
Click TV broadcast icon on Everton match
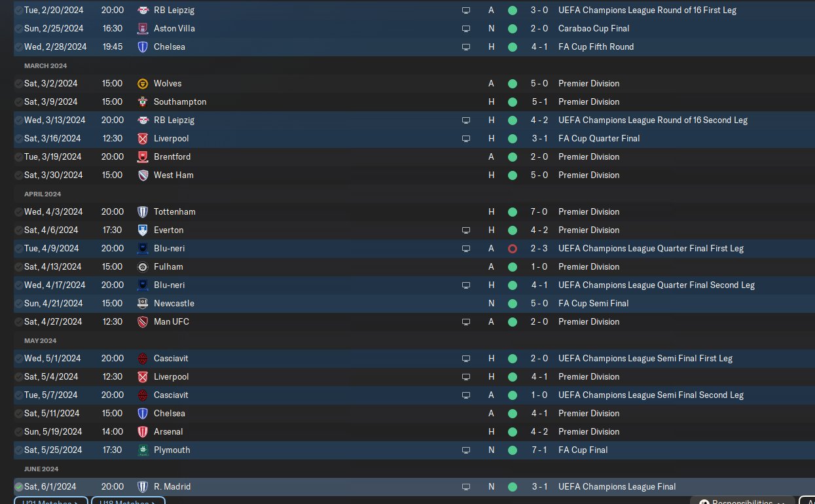click(466, 230)
